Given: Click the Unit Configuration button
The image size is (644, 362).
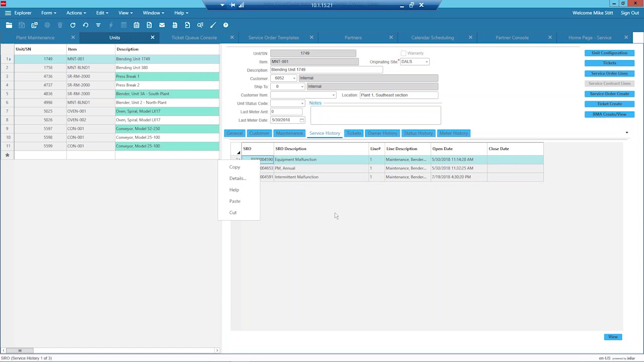Looking at the screenshot, I should pyautogui.click(x=609, y=53).
